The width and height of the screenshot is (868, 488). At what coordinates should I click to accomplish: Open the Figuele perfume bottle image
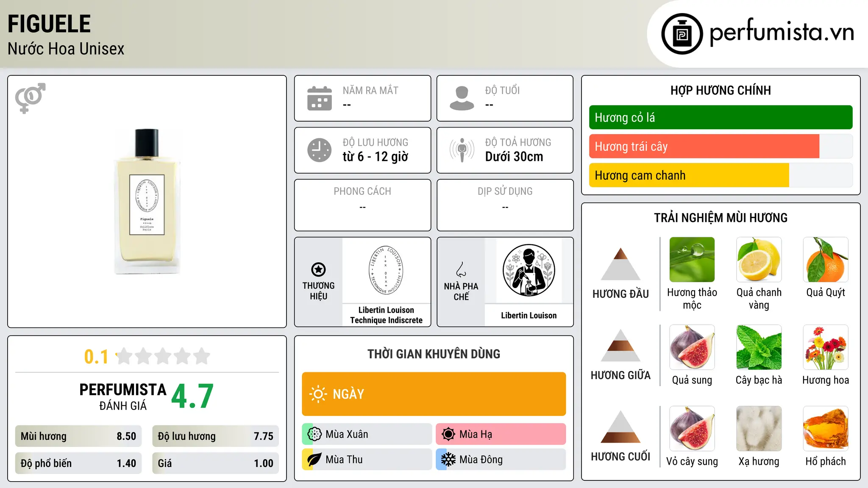pos(147,201)
